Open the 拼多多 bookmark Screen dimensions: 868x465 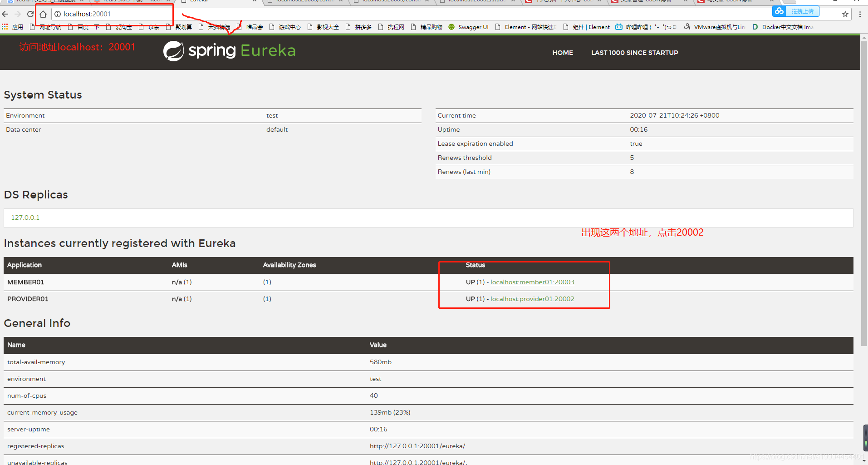(x=358, y=27)
